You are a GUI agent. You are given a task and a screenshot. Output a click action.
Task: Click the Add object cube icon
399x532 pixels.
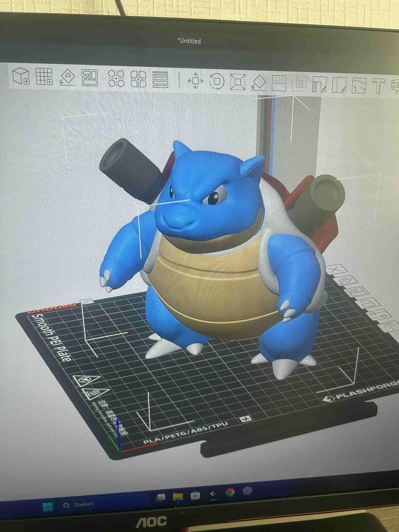pos(21,76)
